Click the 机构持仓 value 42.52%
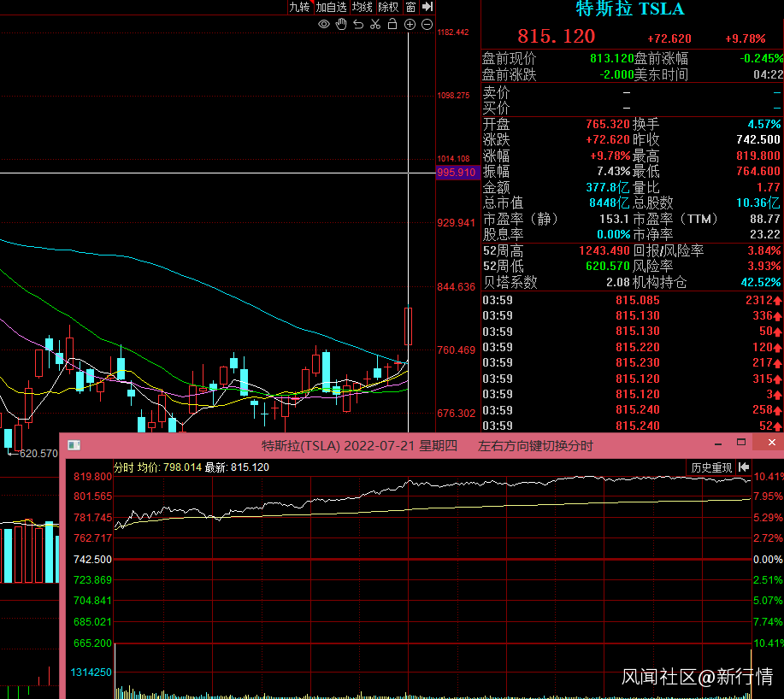784x699 pixels. point(761,282)
